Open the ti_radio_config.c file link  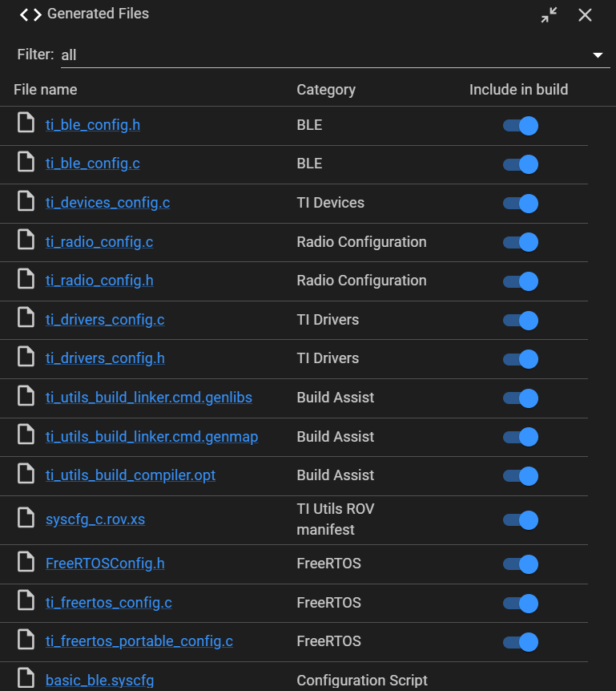tap(99, 241)
